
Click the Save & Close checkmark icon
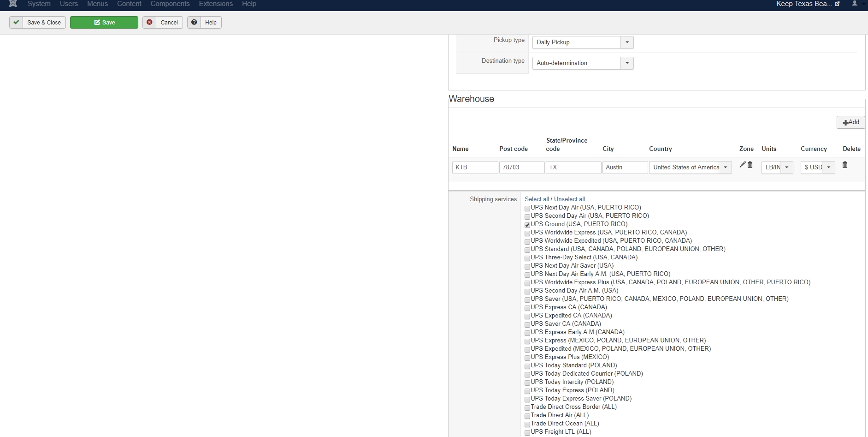coord(16,22)
